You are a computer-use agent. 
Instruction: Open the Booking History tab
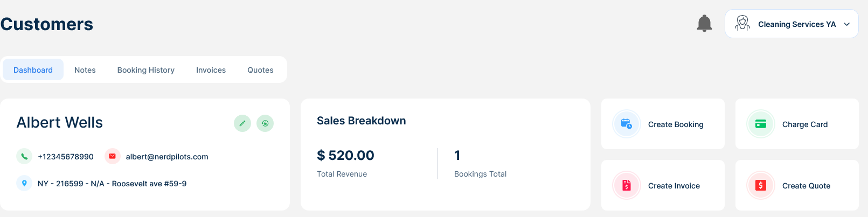click(x=146, y=70)
